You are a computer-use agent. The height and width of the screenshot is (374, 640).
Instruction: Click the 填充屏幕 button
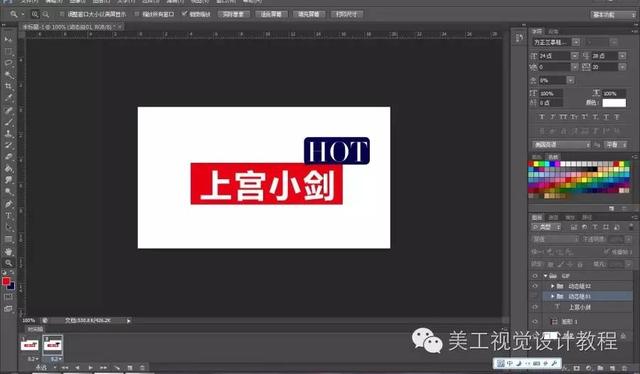point(309,14)
